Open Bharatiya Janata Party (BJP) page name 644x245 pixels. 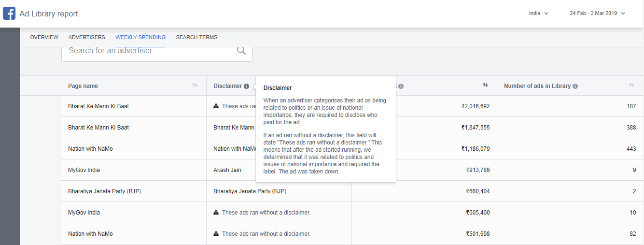[x=104, y=191]
